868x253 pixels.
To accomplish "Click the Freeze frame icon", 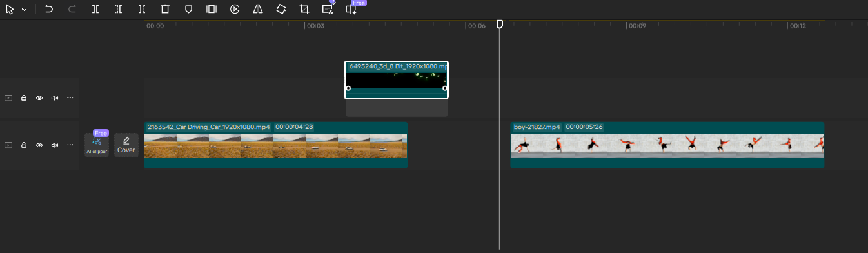I will click(212, 9).
